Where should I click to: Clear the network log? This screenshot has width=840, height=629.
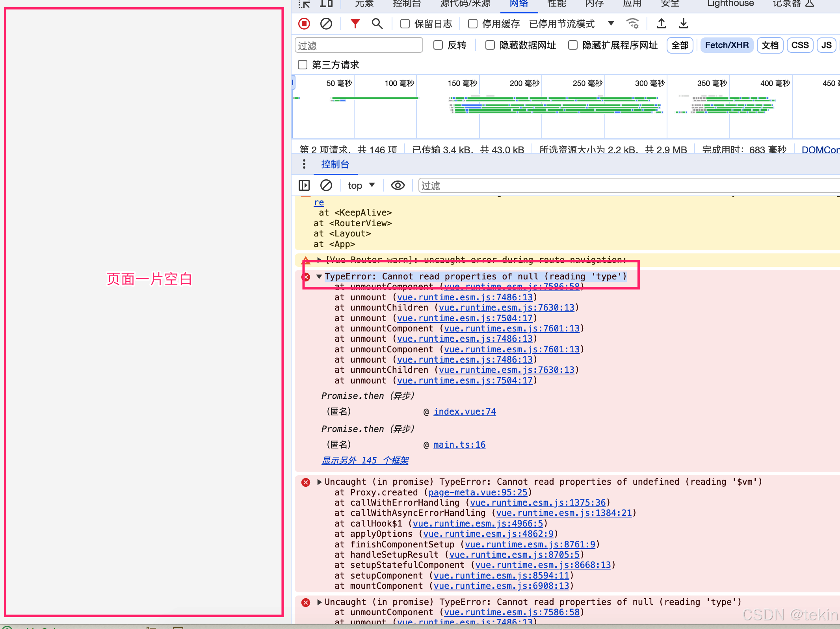click(x=326, y=24)
